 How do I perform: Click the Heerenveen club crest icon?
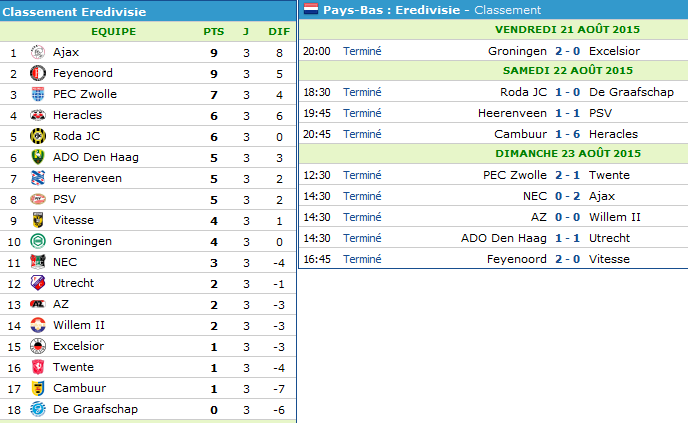(x=38, y=178)
